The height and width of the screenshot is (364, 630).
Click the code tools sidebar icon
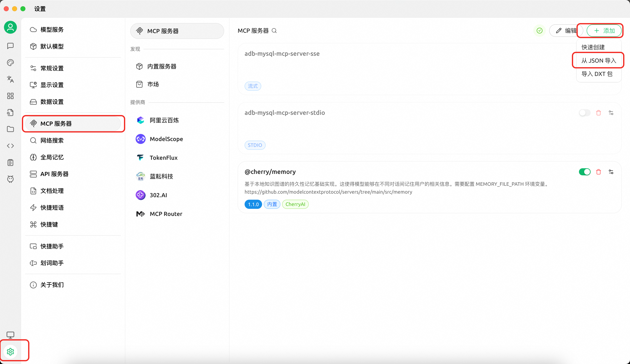(x=10, y=146)
